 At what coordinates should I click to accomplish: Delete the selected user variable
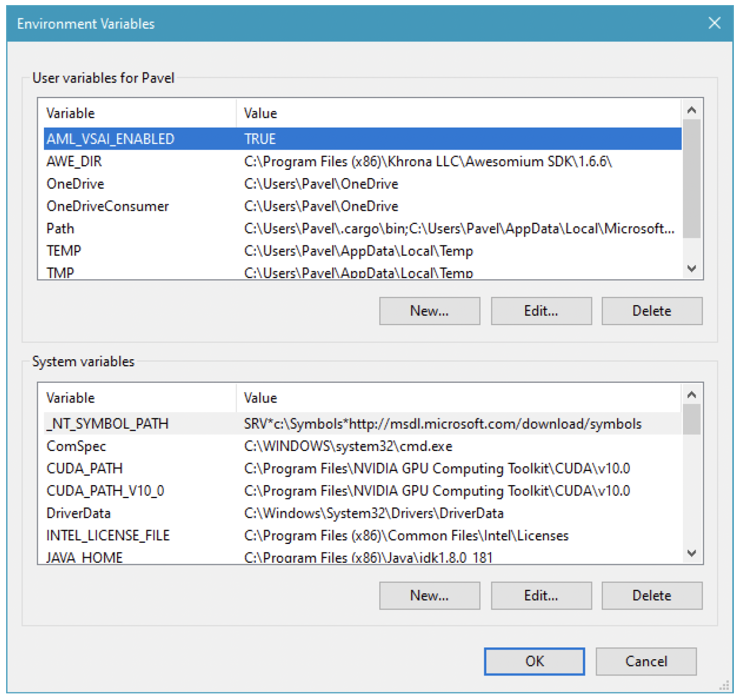point(651,311)
